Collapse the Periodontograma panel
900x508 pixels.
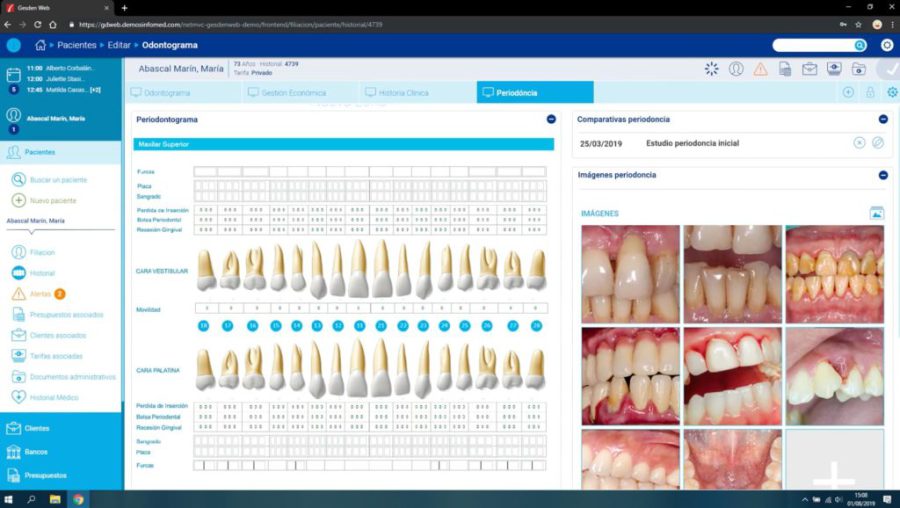pyautogui.click(x=551, y=119)
